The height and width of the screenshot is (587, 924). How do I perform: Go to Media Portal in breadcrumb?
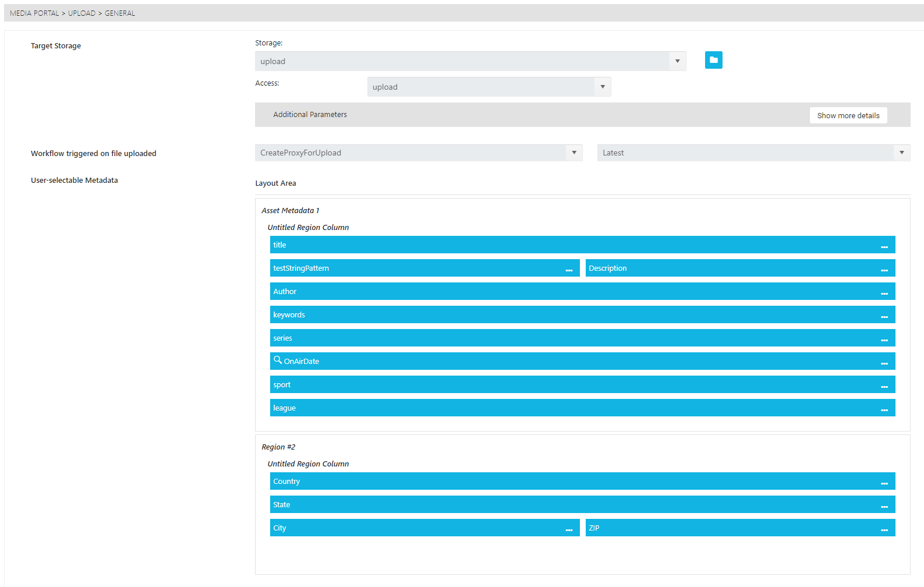(34, 13)
